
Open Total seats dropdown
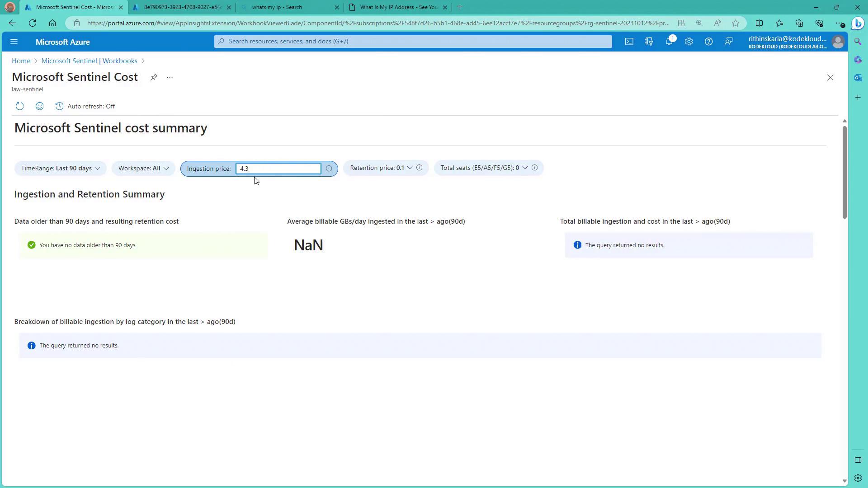click(484, 168)
